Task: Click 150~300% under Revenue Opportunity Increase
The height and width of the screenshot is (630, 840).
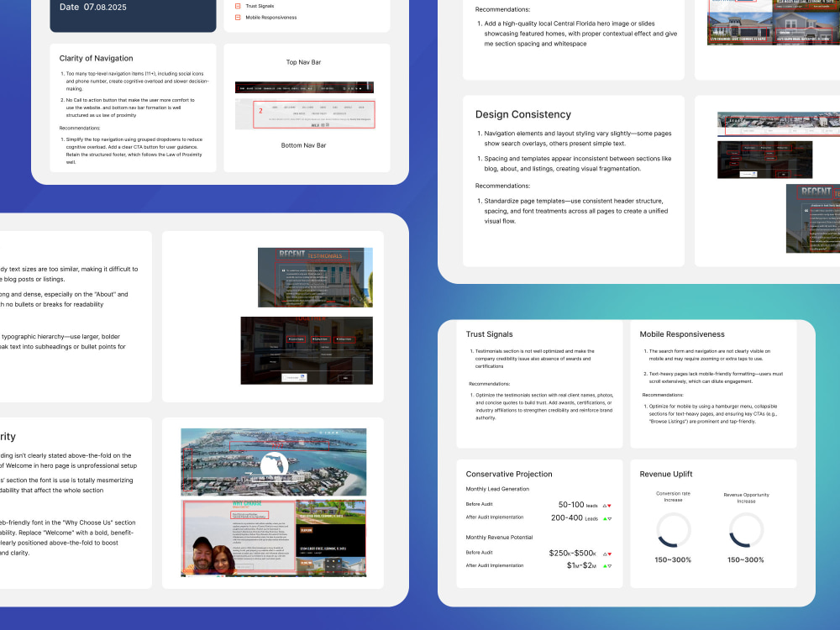Action: pos(746,559)
